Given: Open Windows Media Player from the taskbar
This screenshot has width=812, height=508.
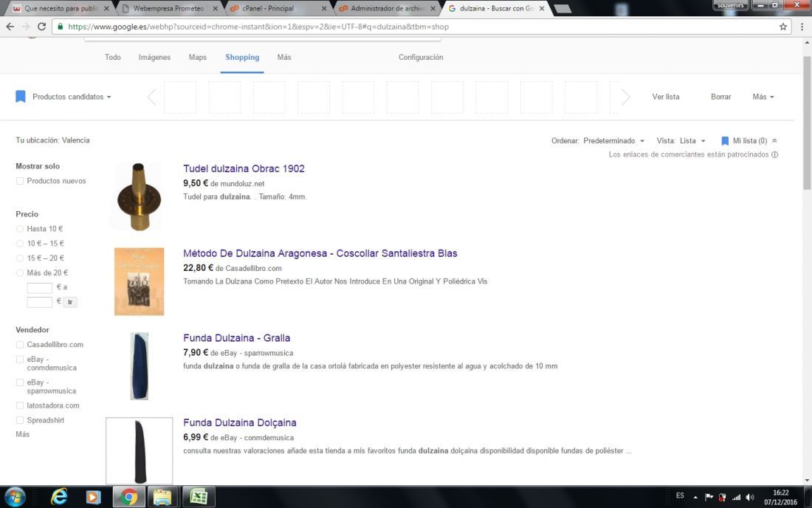Looking at the screenshot, I should tap(93, 497).
